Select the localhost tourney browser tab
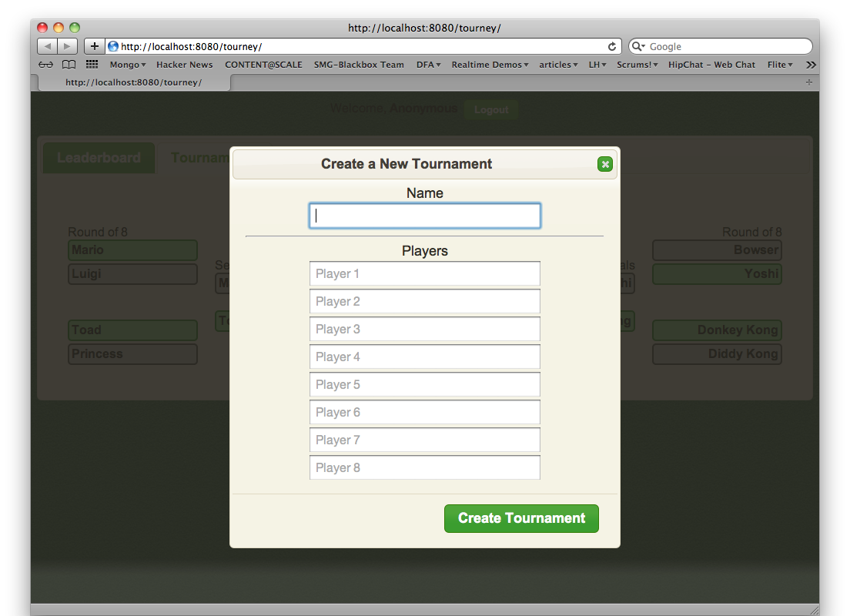850x616 pixels. (x=133, y=82)
